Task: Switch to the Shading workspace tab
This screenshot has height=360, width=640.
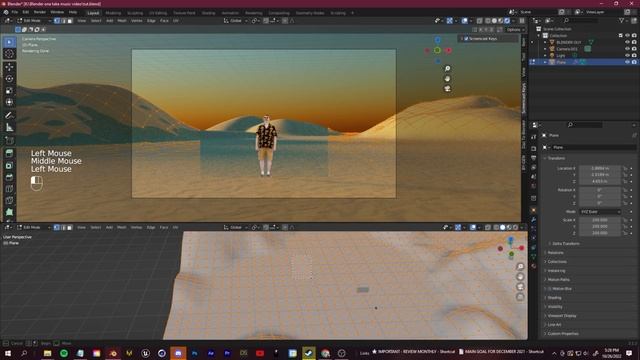Action: tap(208, 13)
